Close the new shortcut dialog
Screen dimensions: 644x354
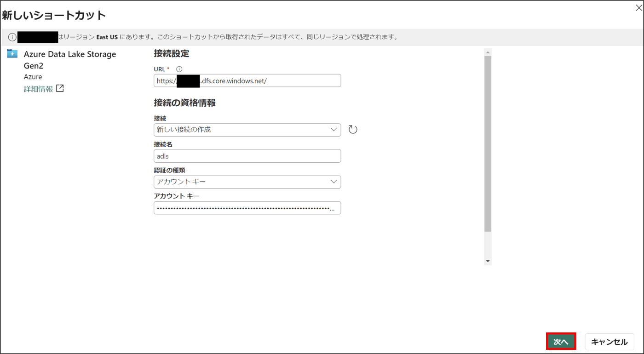click(638, 7)
